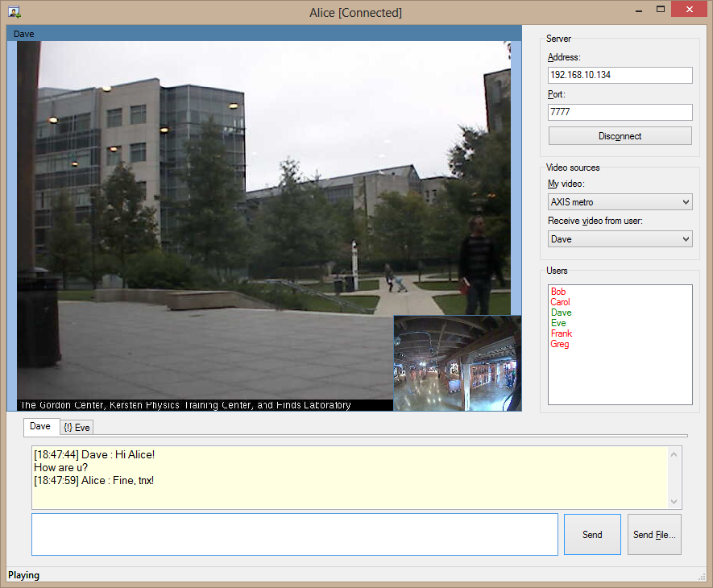This screenshot has width=713, height=588.
Task: Pick Greg in the Users list
Action: (x=560, y=344)
